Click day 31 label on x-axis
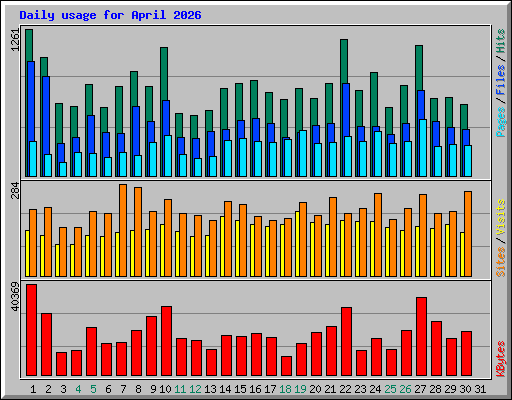 coord(480,389)
